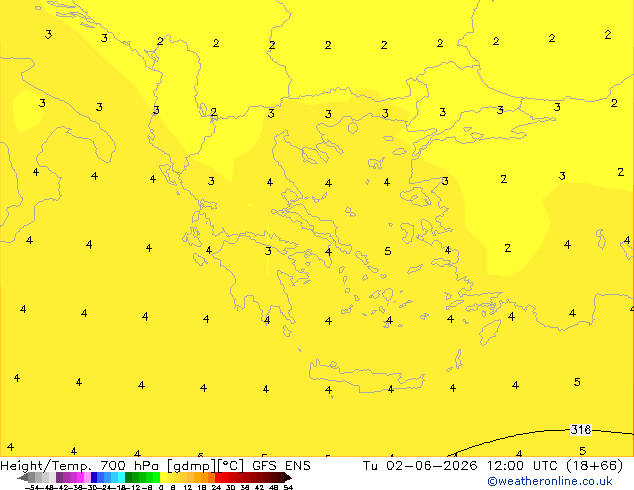The image size is (634, 490).
Task: Pick the bright red legend swatch above 24
Action: [x=218, y=478]
